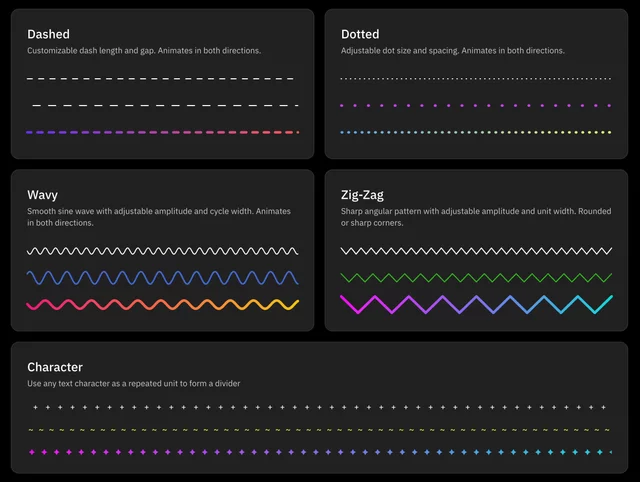Click the Dashed card heading
Screen dimensions: 640x482
(x=48, y=34)
